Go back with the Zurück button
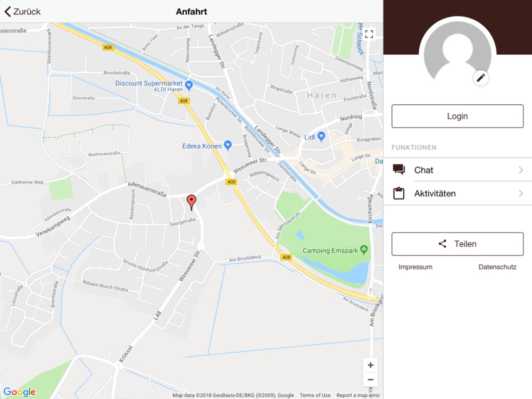The width and height of the screenshot is (532, 399). click(x=22, y=12)
